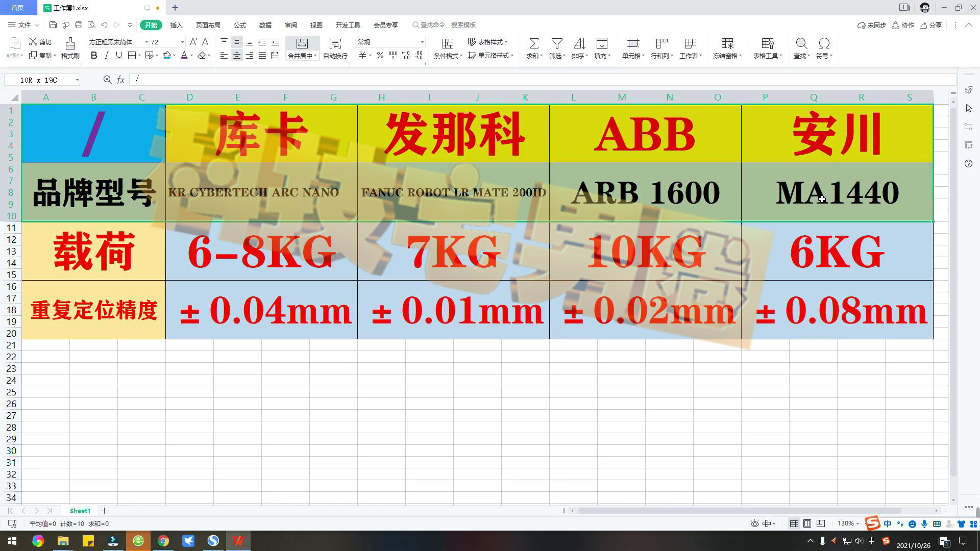This screenshot has height=551, width=980.
Task: Toggle bold formatting
Action: coord(94,56)
